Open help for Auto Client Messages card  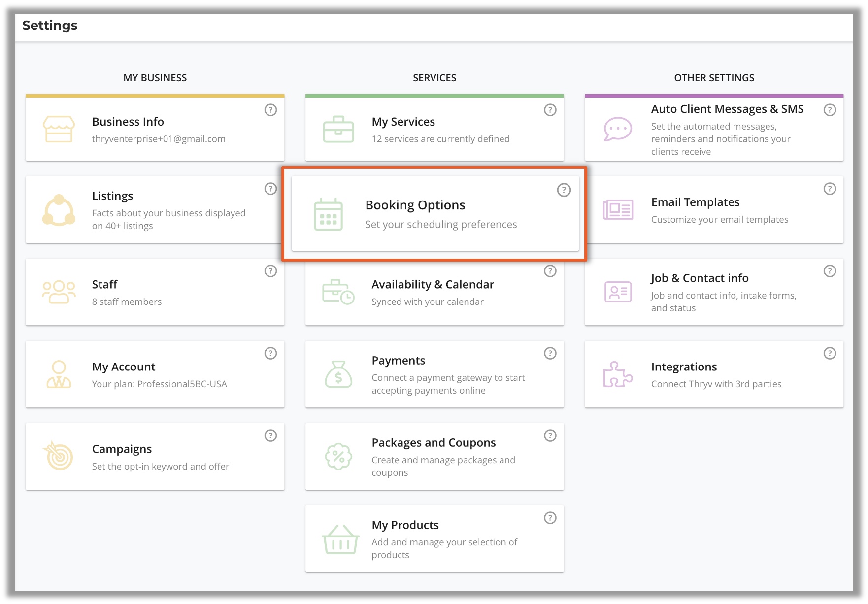(830, 110)
